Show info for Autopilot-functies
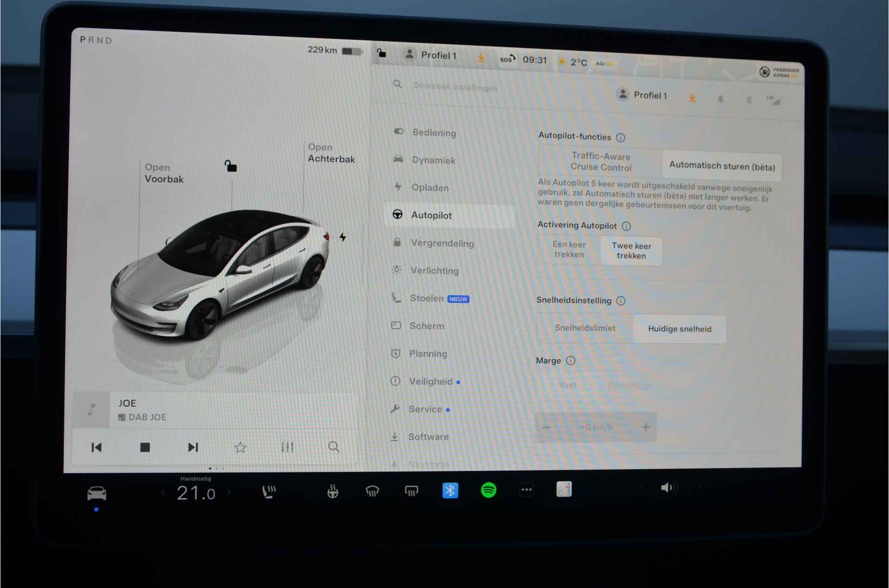Screen dimensions: 889x588 620,137
